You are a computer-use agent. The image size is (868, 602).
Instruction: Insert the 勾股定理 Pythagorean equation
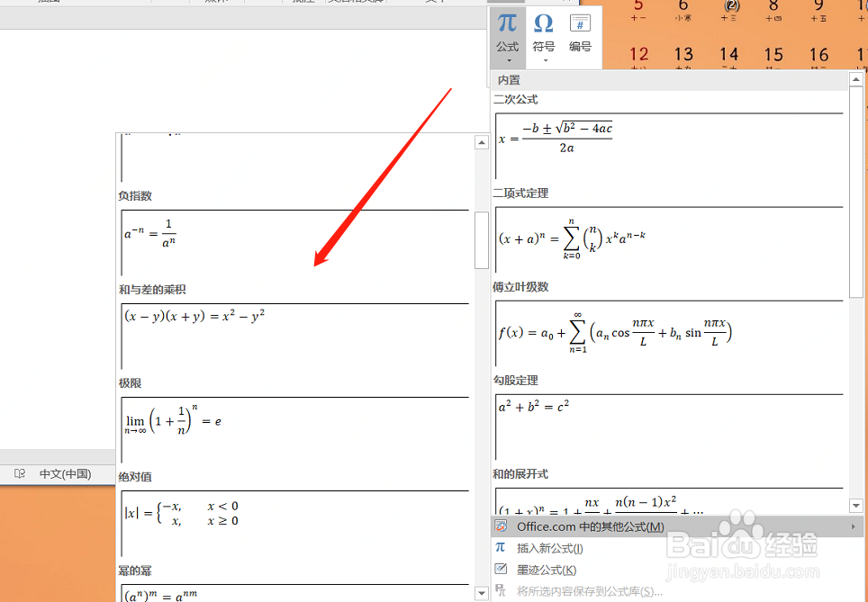(669, 427)
